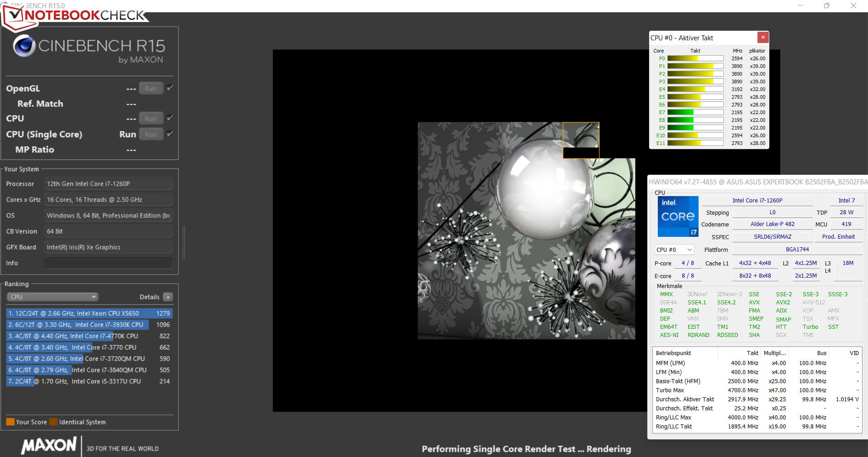Image resolution: width=868 pixels, height=457 pixels.
Task: Click the Cores x GHz field
Action: pos(108,200)
